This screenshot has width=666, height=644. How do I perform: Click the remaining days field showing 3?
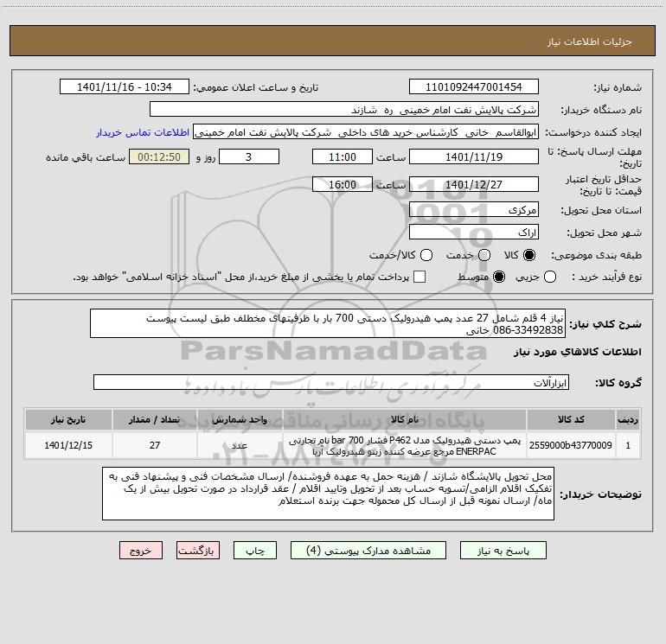coord(249,156)
